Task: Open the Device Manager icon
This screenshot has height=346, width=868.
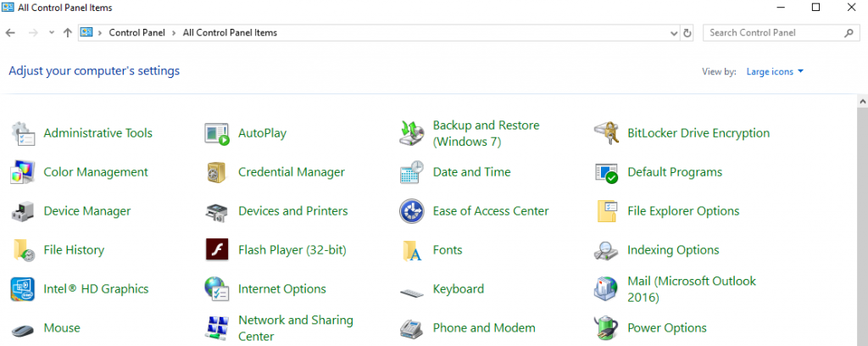Action: coord(23,211)
